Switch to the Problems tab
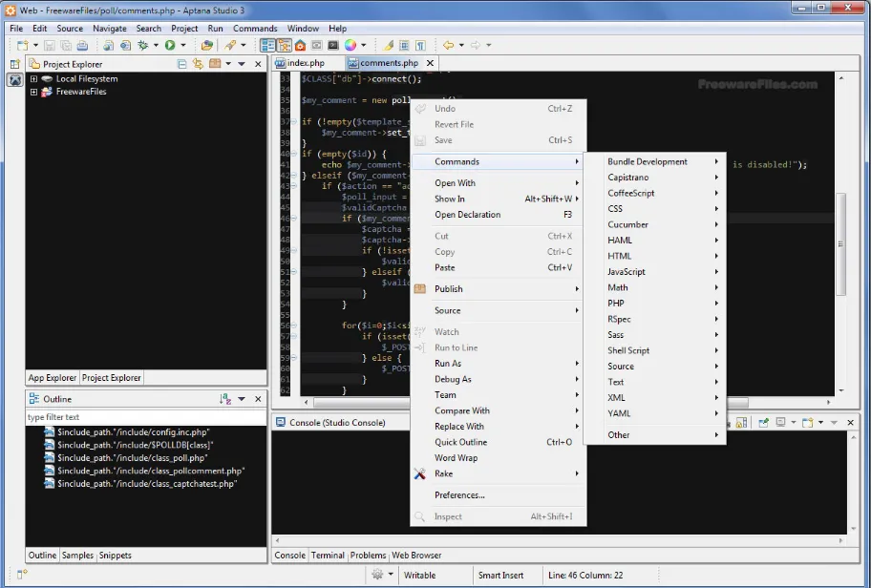Viewport: 871px width, 588px height. click(368, 556)
